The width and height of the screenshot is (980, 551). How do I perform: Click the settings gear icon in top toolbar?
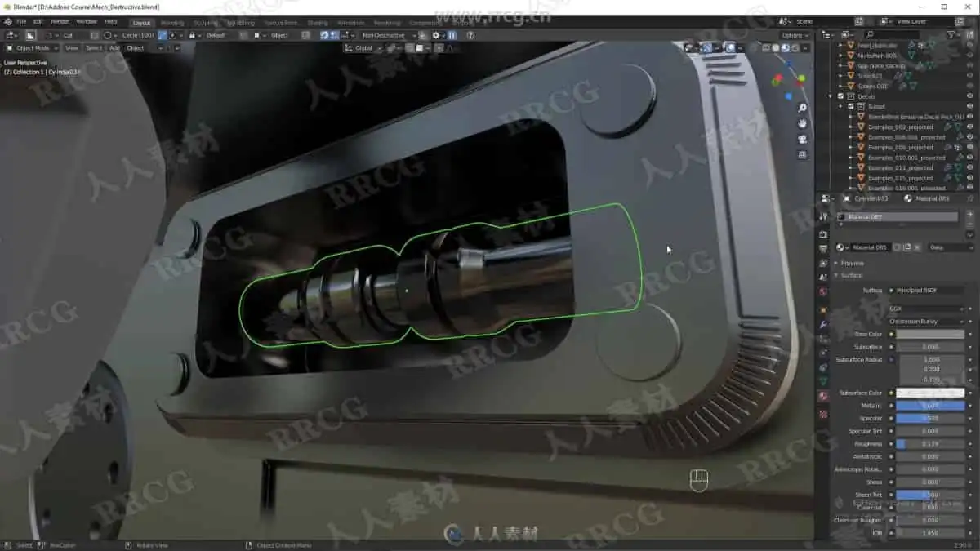435,35
